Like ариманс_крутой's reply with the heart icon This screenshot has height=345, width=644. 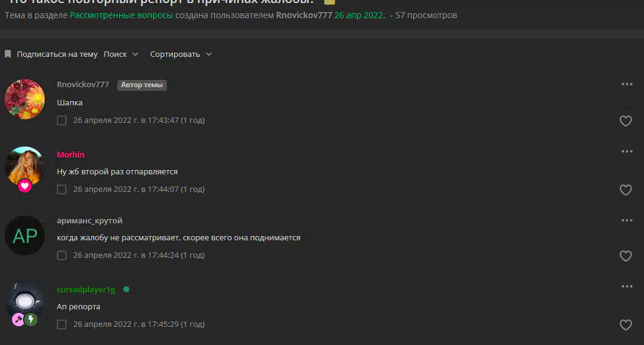(625, 256)
